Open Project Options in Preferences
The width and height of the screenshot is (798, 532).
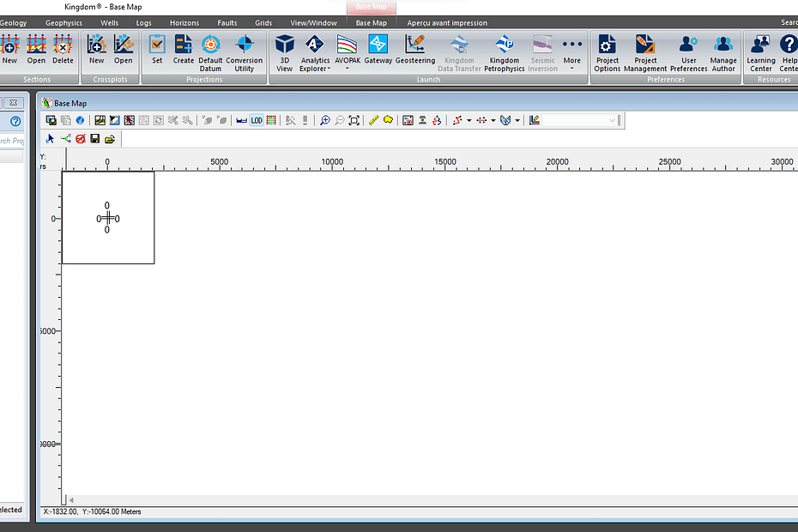tap(607, 51)
